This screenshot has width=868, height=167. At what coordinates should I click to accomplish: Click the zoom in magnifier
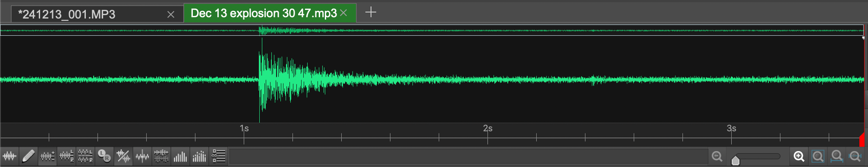coord(799,156)
